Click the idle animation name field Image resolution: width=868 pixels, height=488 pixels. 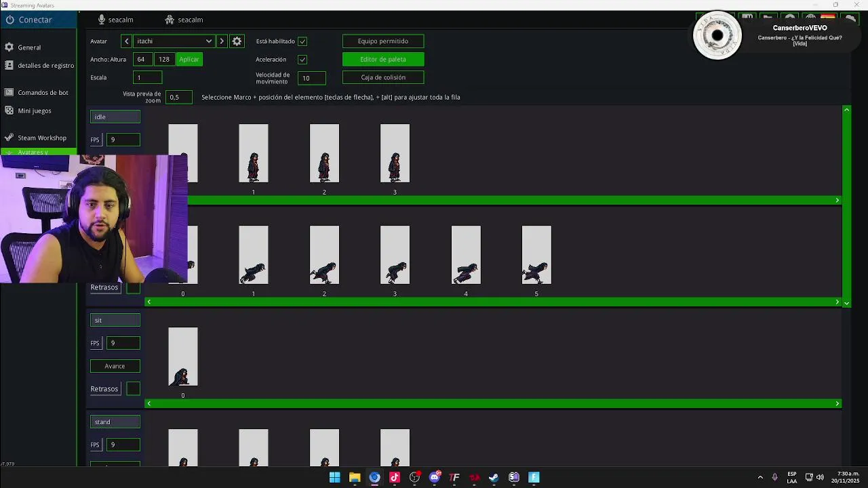click(115, 117)
